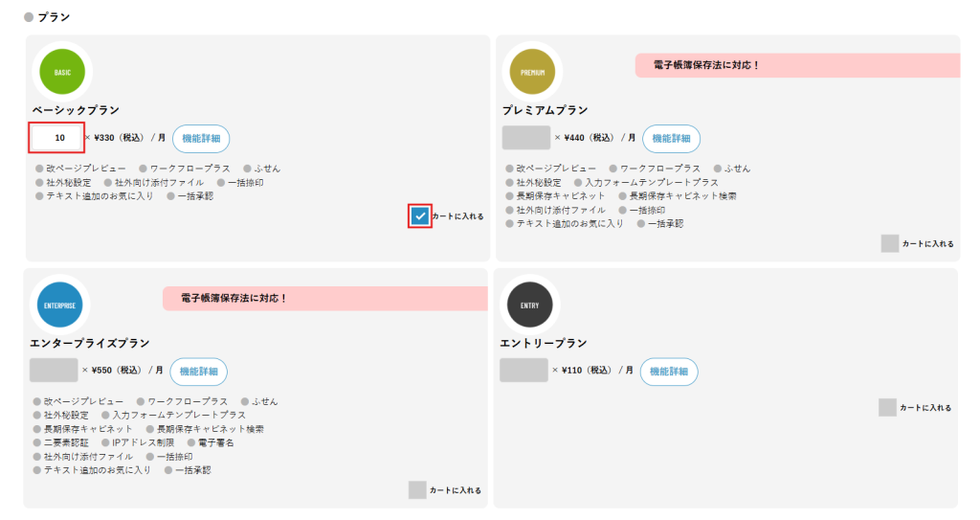Click the エンタープライズプラン heading
The width and height of the screenshot is (980, 520).
pos(90,343)
